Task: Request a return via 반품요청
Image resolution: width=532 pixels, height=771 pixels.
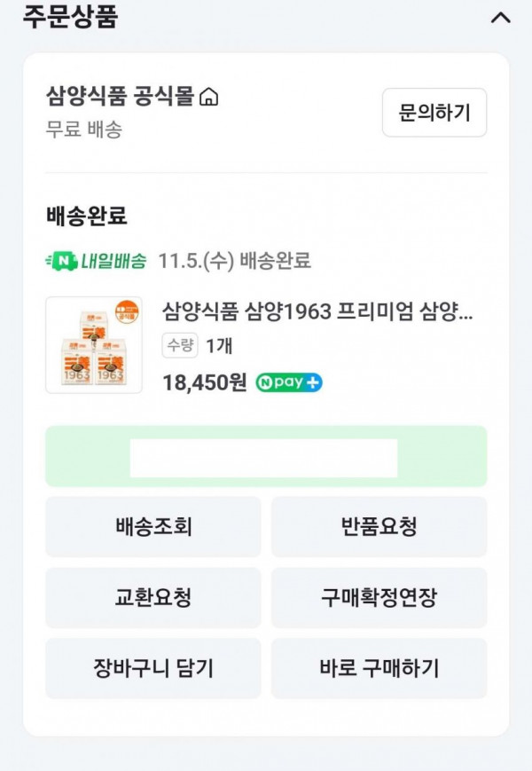Action: tap(379, 527)
